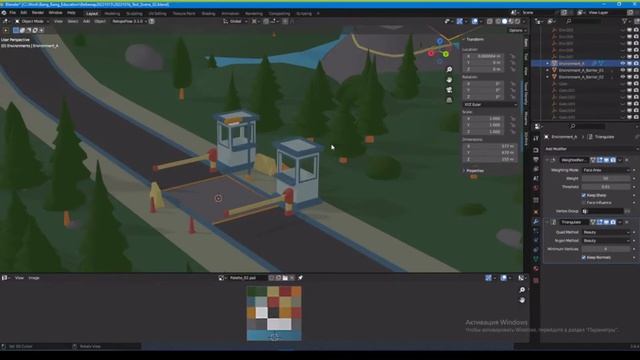Open the Quad Method Beauty dropdown
640x360 pixels.
pos(606,232)
